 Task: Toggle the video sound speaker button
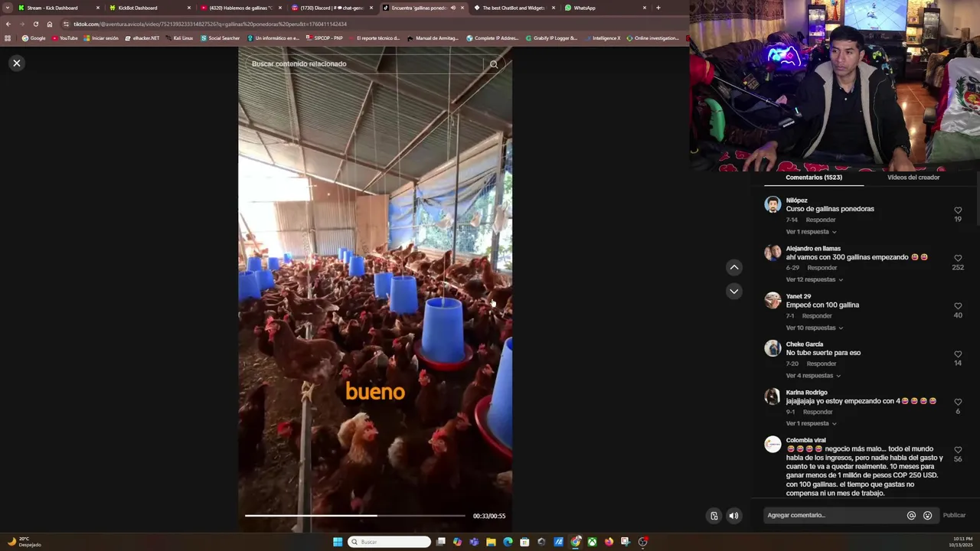pos(733,516)
